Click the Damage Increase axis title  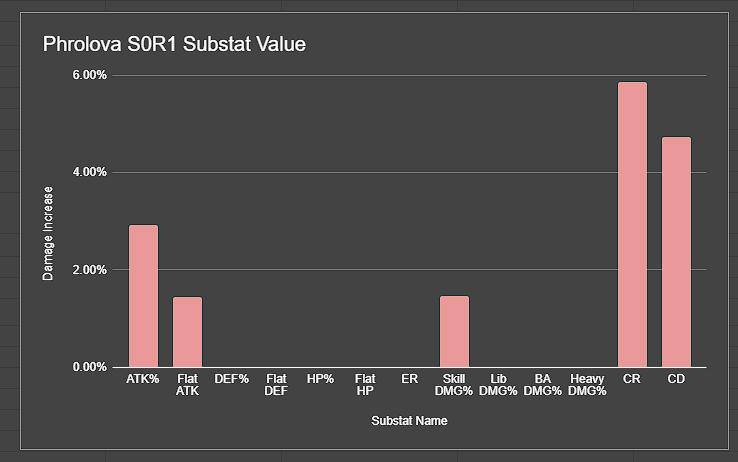[48, 234]
